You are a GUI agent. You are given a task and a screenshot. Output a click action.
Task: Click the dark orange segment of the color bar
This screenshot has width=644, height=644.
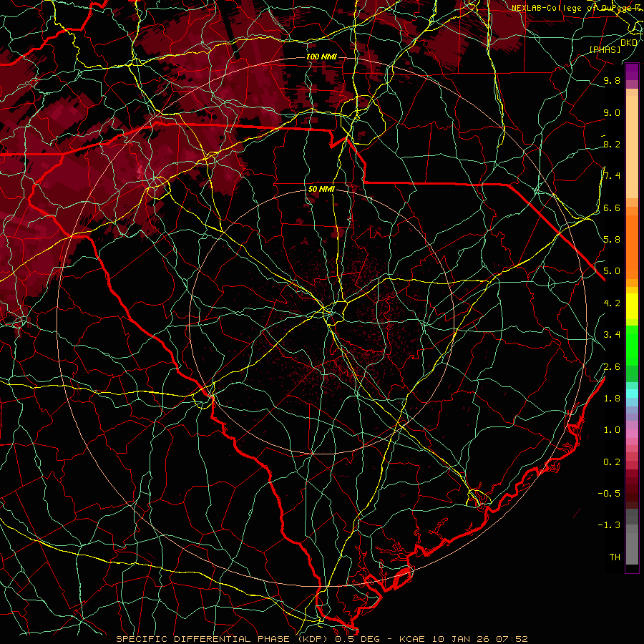point(632,246)
